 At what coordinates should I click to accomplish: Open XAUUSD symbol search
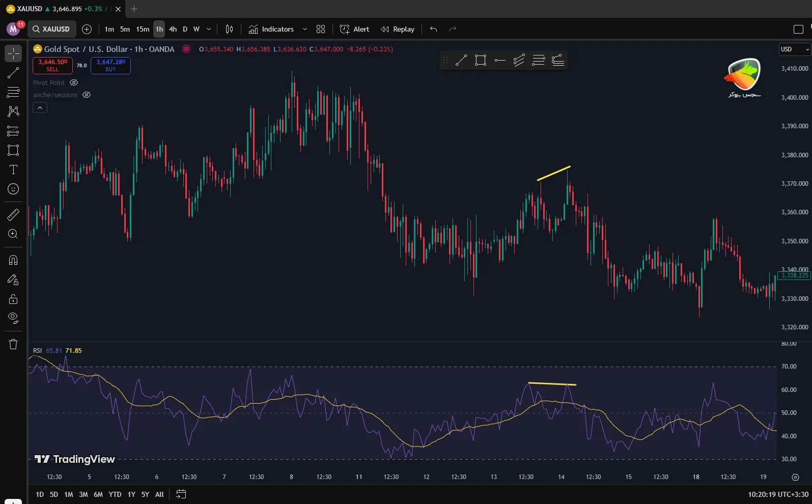click(x=51, y=29)
